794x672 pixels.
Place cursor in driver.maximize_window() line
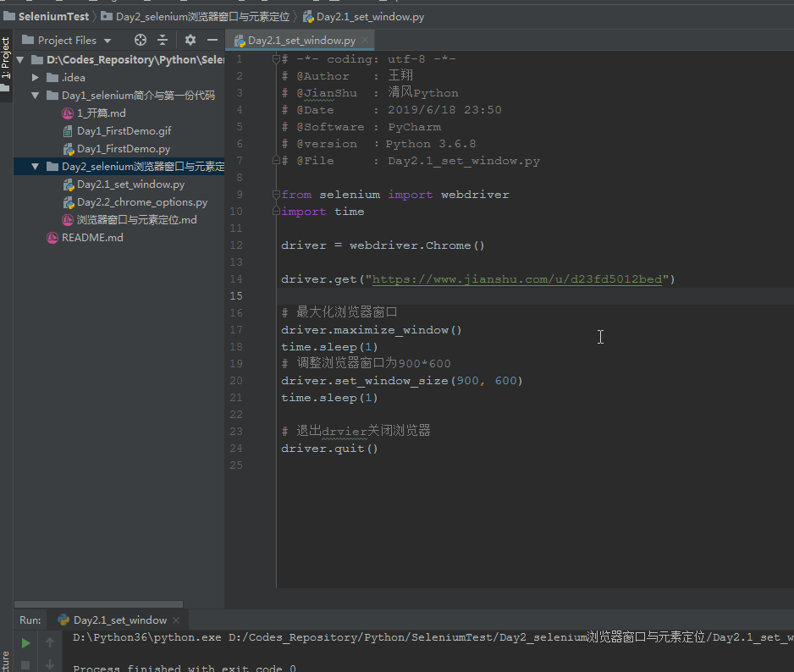tap(371, 330)
